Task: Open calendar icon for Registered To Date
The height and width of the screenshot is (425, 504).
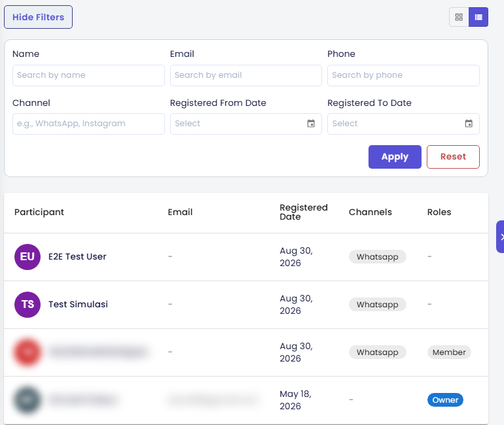Action: [469, 124]
